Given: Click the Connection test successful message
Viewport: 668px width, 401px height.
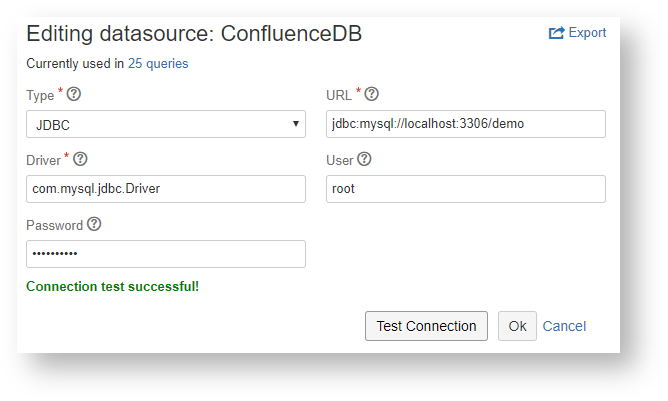Looking at the screenshot, I should [x=112, y=287].
